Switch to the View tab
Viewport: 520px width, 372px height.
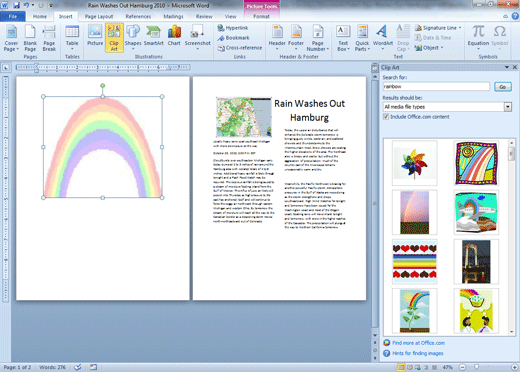[x=230, y=16]
